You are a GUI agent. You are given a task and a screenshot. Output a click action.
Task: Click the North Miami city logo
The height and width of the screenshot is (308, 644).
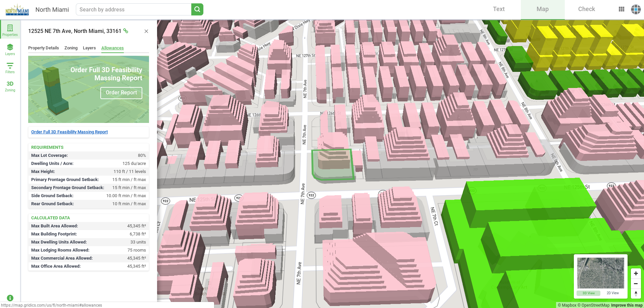tap(17, 10)
